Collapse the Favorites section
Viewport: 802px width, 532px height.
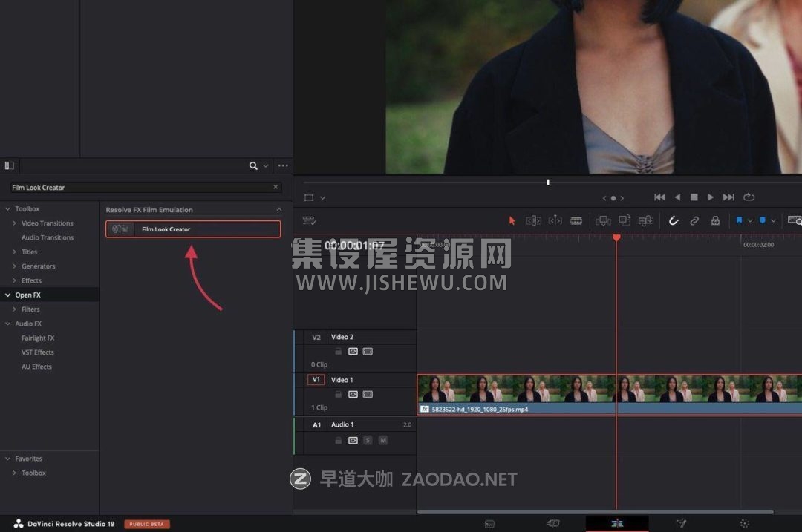click(7, 459)
